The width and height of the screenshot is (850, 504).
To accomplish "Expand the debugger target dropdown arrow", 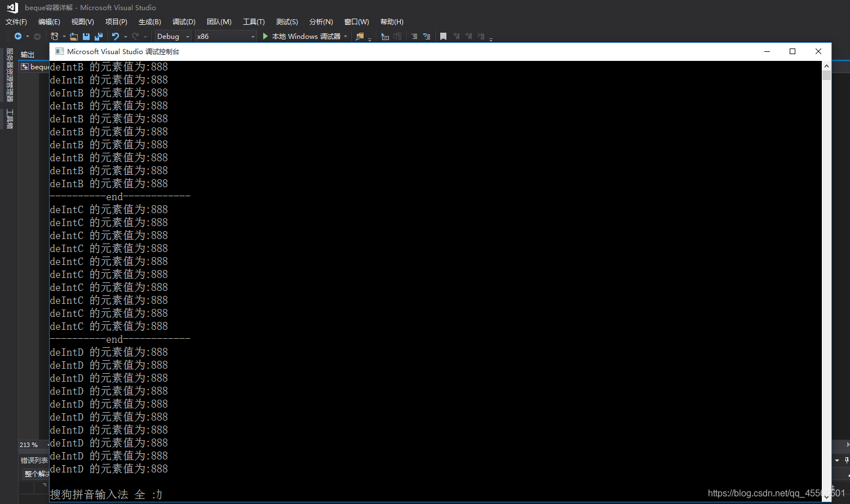I will (x=346, y=37).
